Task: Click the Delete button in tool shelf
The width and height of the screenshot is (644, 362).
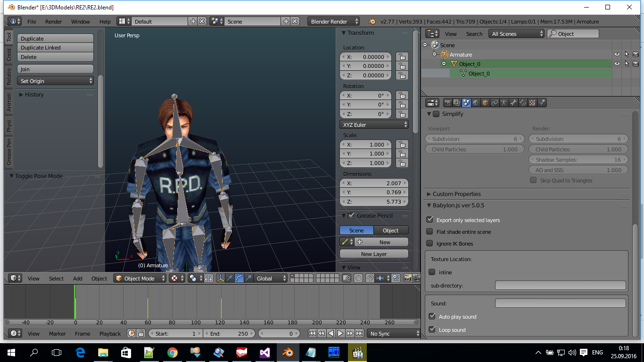Action: [55, 57]
